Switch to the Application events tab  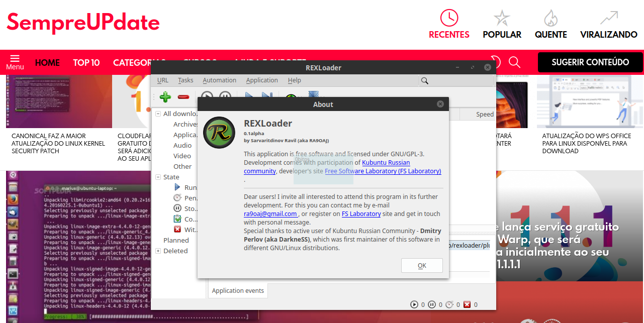(x=238, y=290)
